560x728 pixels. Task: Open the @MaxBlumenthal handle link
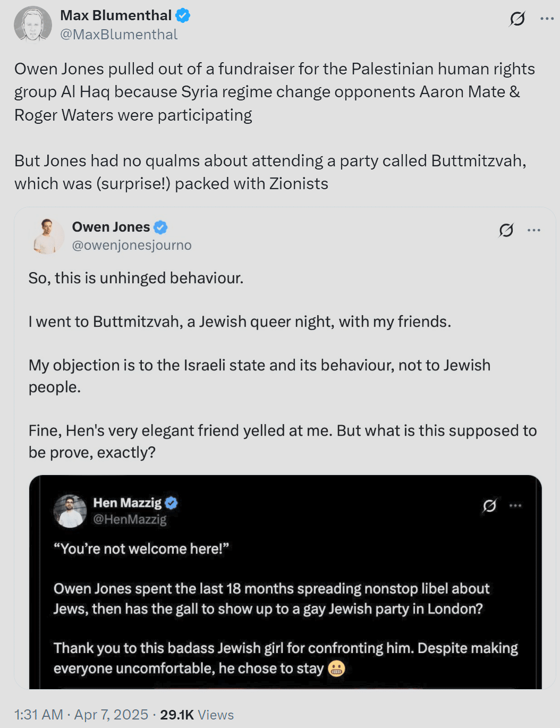pos(118,35)
